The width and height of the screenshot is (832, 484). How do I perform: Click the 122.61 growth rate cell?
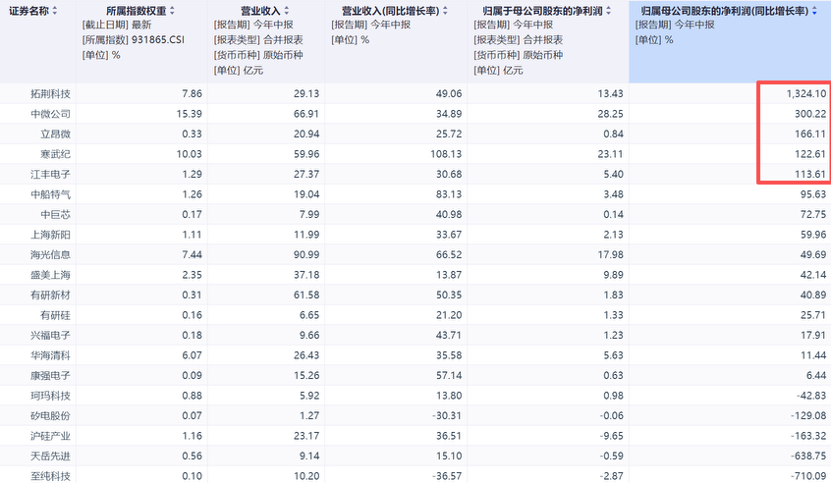click(x=810, y=154)
